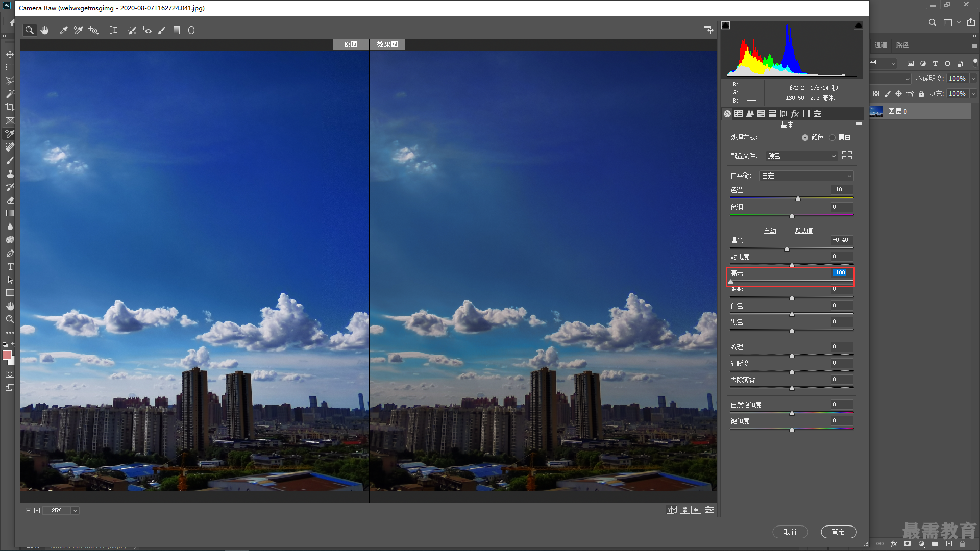Click the 取消 cancel button
Image resolution: width=980 pixels, height=551 pixels.
pos(790,532)
